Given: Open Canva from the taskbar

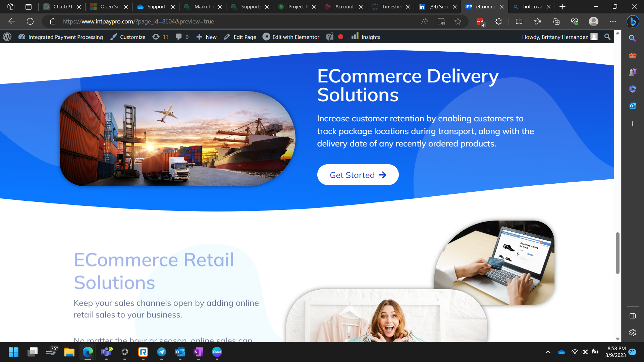Looking at the screenshot, I should point(217,352).
